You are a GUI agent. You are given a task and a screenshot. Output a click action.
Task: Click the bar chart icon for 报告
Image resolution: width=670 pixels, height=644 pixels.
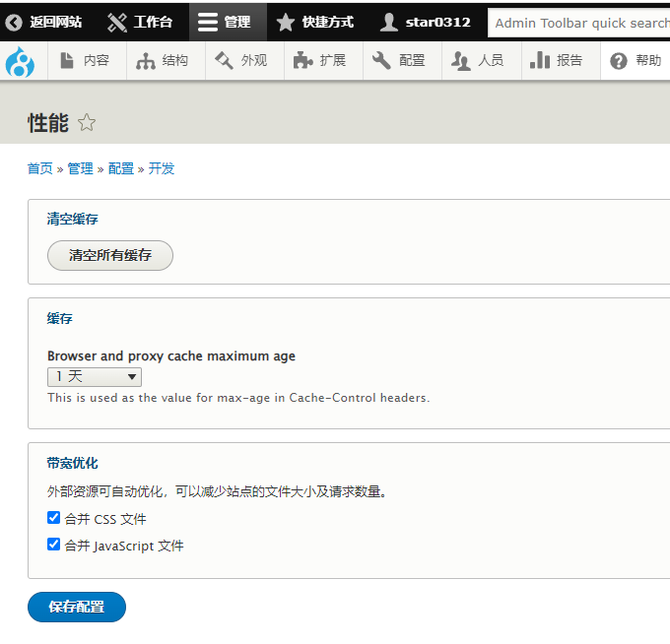pos(540,60)
